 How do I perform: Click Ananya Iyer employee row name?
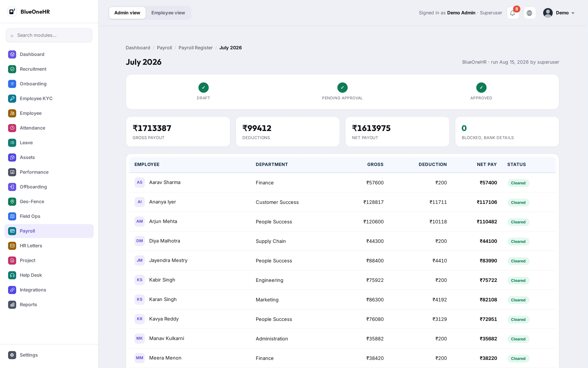[x=162, y=202]
